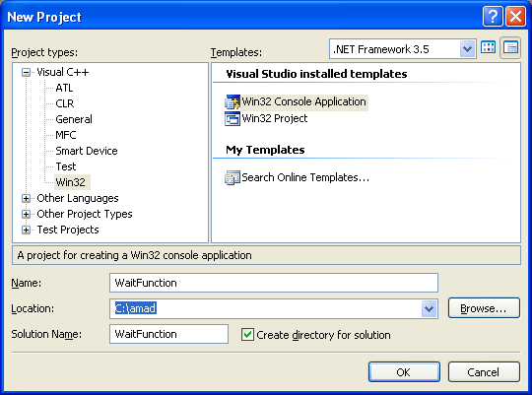Screen dimensions: 532x395
Task: Open the Location path dropdown arrow
Action: point(430,308)
